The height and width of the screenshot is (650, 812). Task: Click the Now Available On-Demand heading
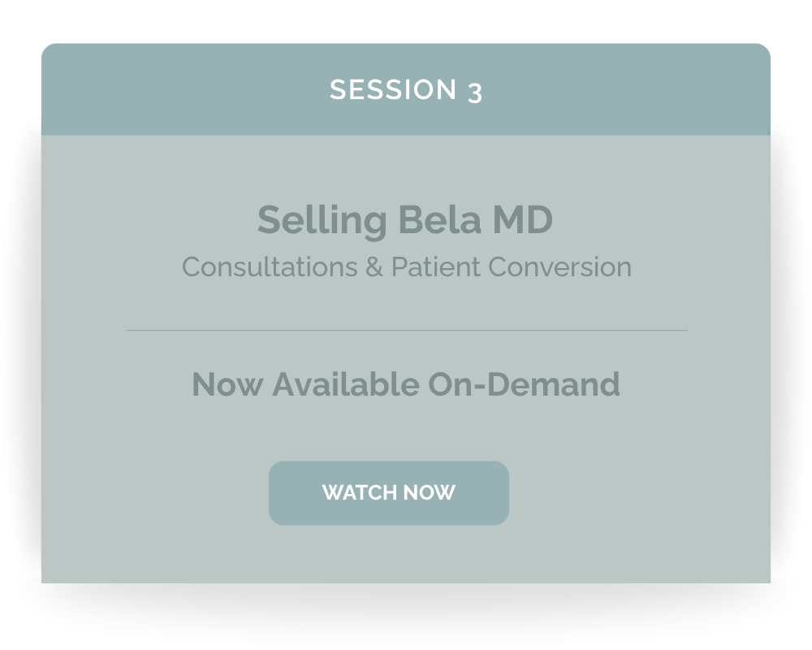pyautogui.click(x=405, y=384)
